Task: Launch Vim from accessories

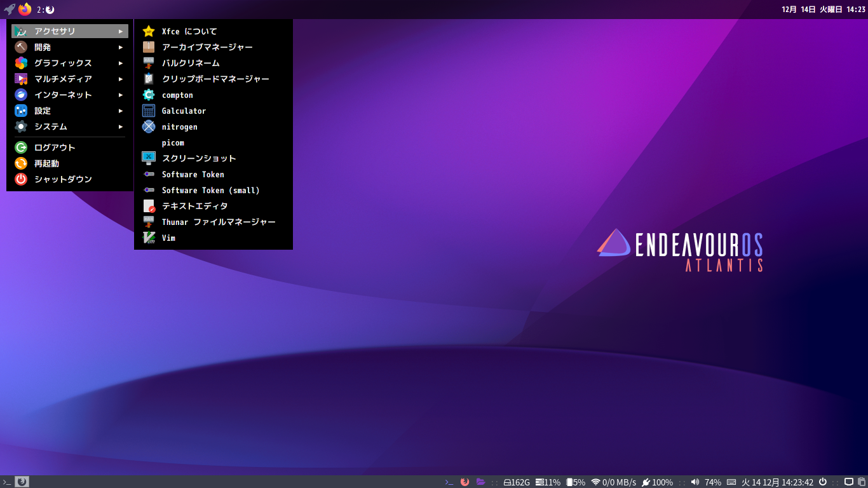Action: tap(214, 238)
